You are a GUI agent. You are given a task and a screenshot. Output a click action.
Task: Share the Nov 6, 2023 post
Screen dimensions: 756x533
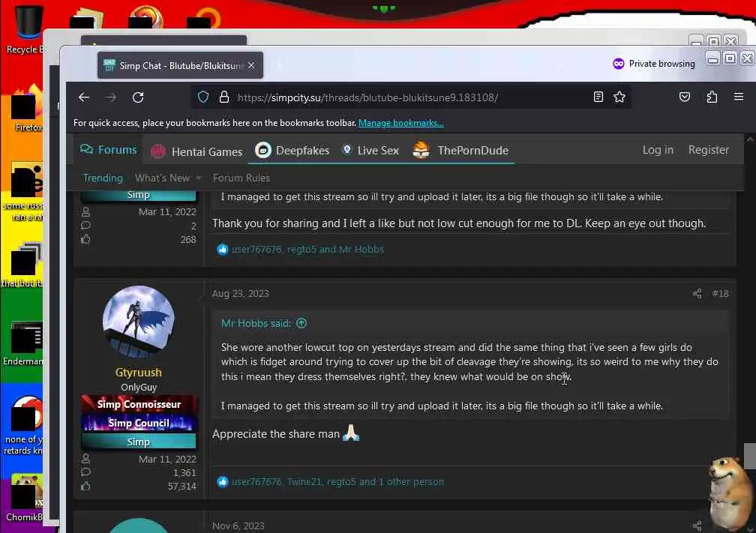click(697, 526)
